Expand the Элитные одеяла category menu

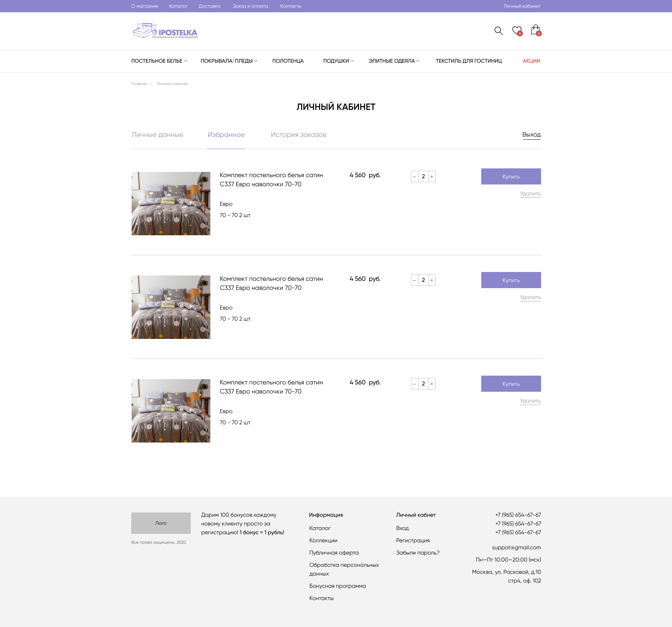coord(394,61)
